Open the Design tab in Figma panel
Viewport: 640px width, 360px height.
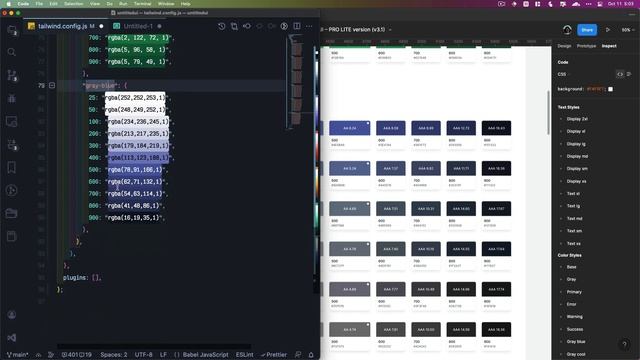[x=564, y=46]
